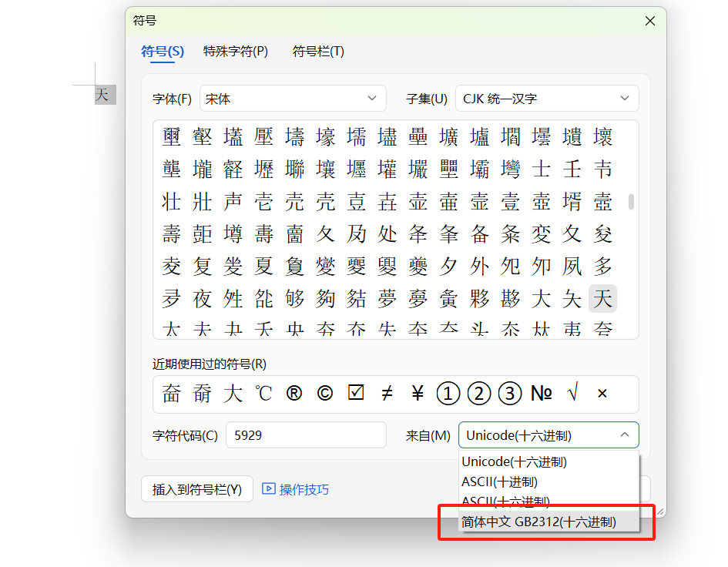Click the 插入到符号栏 button
Screen dimensions: 728x567
196,488
